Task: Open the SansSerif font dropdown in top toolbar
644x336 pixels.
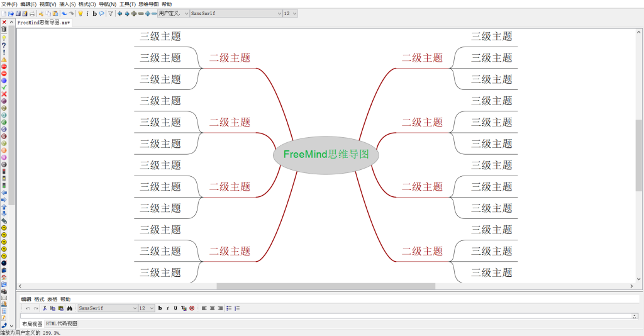Action: [x=236, y=14]
